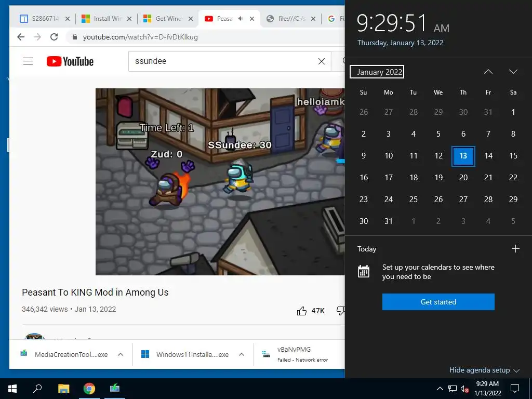The image size is (532, 399).
Task: Open File Explorer from taskbar
Action: [x=63, y=389]
